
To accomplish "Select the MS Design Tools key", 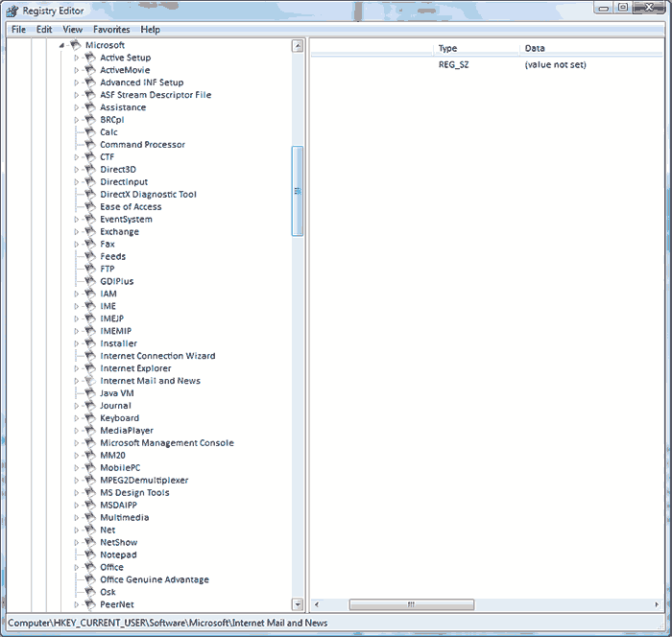I will [x=134, y=493].
